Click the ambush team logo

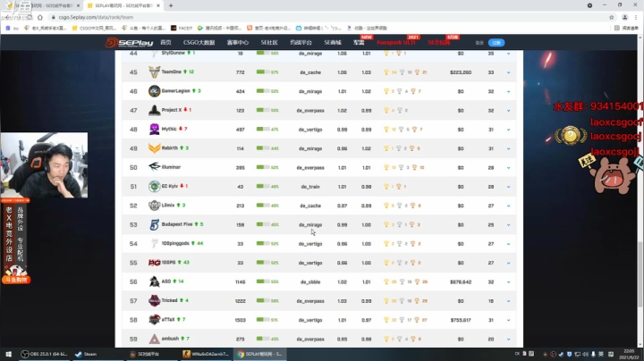[154, 339]
